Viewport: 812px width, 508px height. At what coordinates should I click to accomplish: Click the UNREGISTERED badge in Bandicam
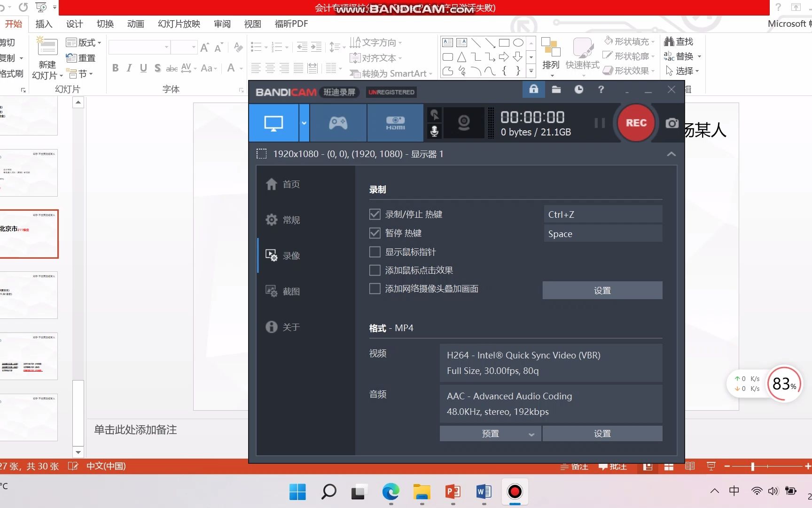(x=391, y=92)
